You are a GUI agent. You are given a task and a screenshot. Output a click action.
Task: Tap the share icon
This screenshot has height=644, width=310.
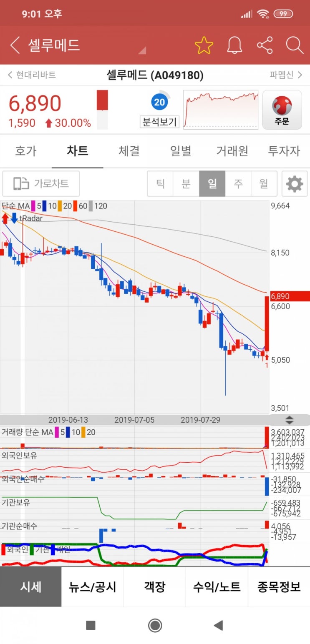click(x=265, y=45)
